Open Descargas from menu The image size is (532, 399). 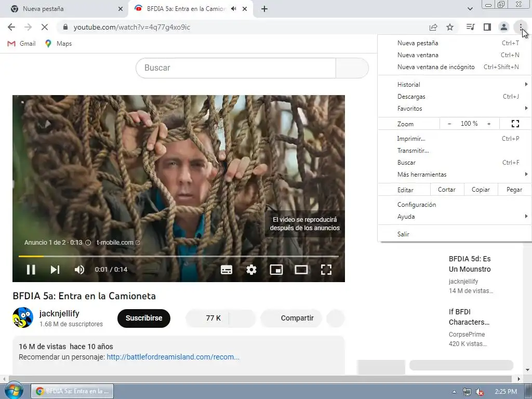[455, 96]
